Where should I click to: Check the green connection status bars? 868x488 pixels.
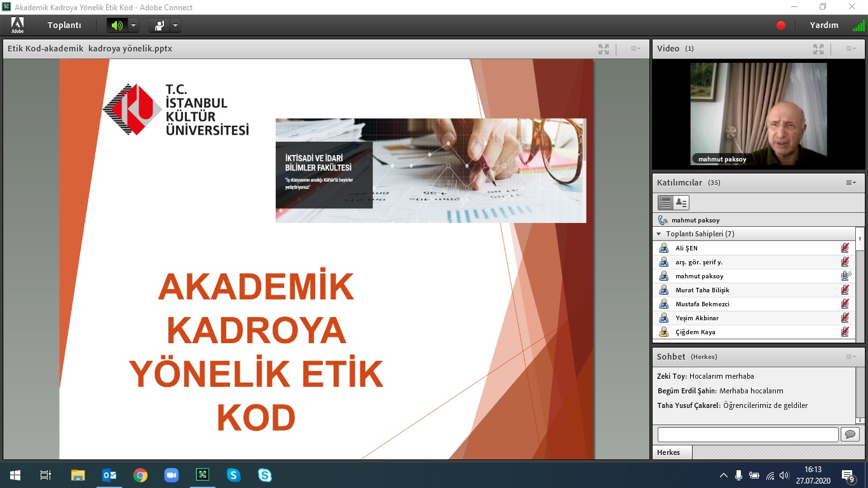point(858,26)
